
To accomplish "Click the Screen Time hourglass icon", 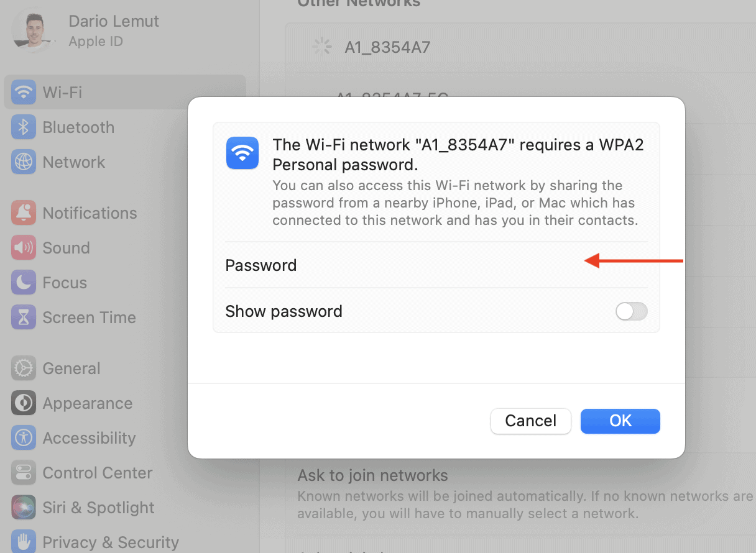I will (23, 317).
